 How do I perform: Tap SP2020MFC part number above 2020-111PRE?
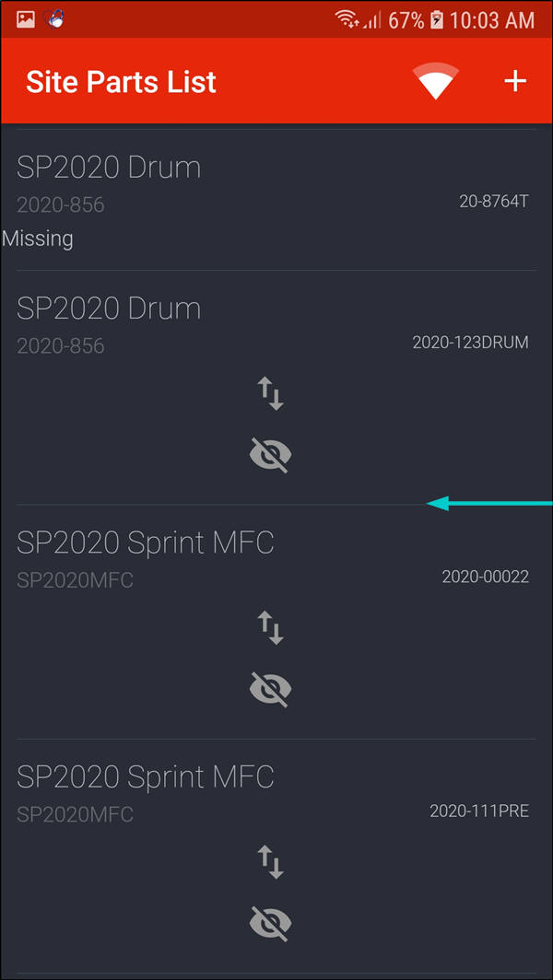[76, 815]
